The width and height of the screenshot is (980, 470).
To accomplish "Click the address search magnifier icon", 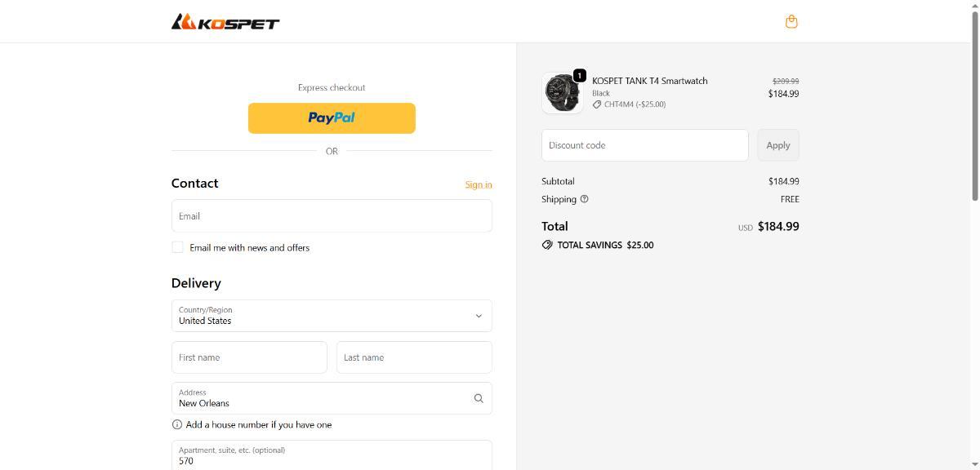I will click(479, 398).
